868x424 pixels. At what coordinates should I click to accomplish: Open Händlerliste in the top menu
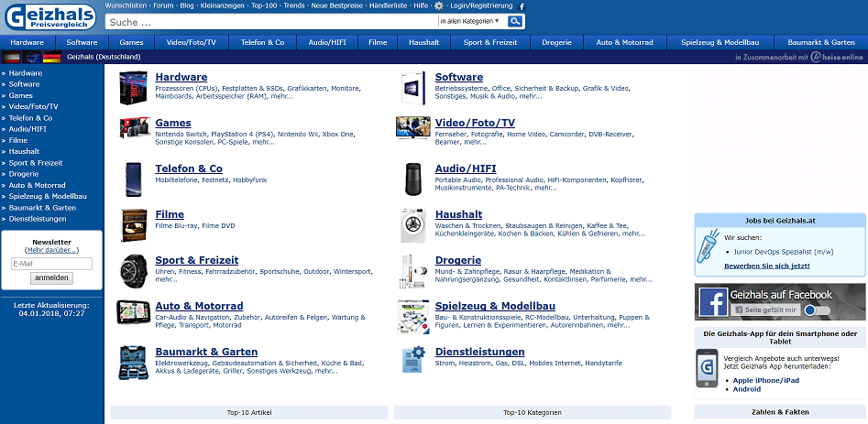[388, 5]
